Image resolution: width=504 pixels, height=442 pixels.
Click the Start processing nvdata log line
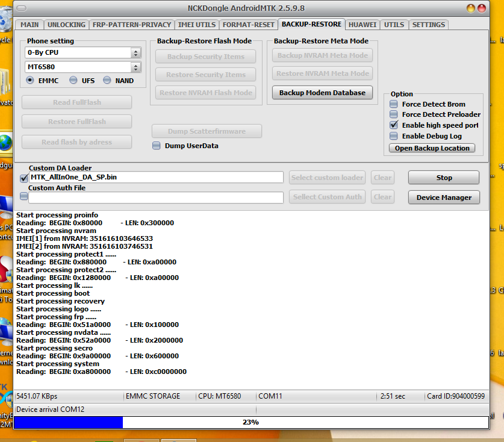tap(63, 332)
